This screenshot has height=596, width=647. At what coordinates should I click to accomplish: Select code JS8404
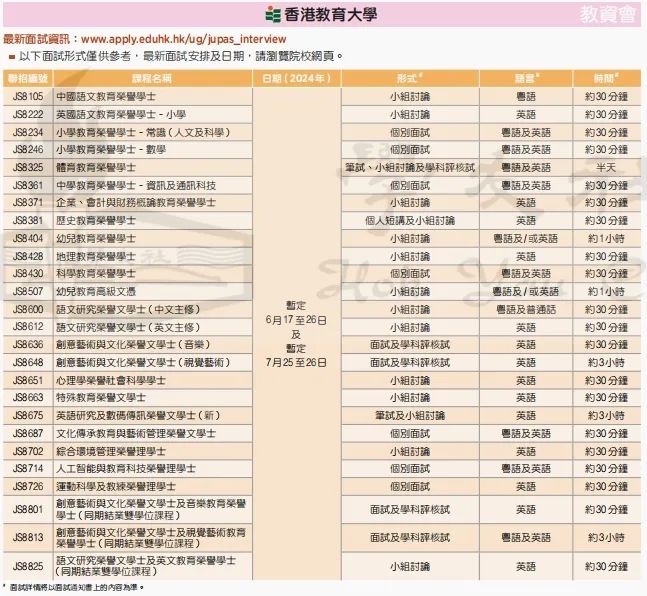28,239
